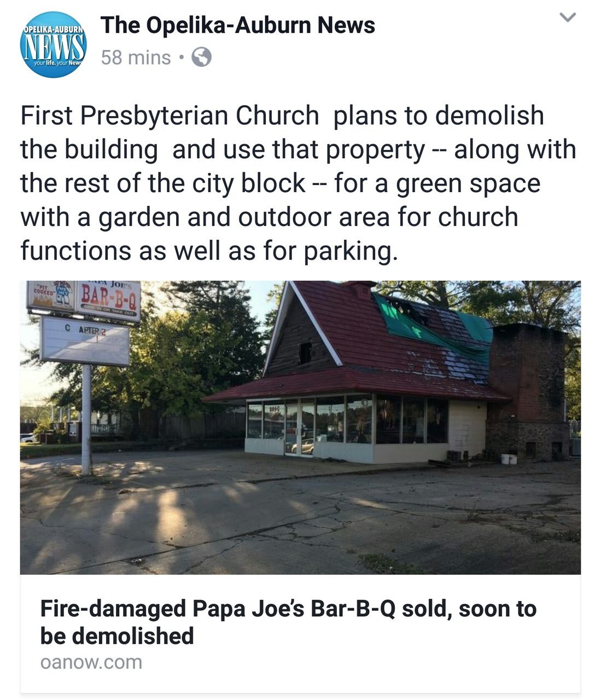Image resolution: width=601 pixels, height=700 pixels.
Task: Select the First Presbyterian Church post text
Action: click(x=298, y=183)
